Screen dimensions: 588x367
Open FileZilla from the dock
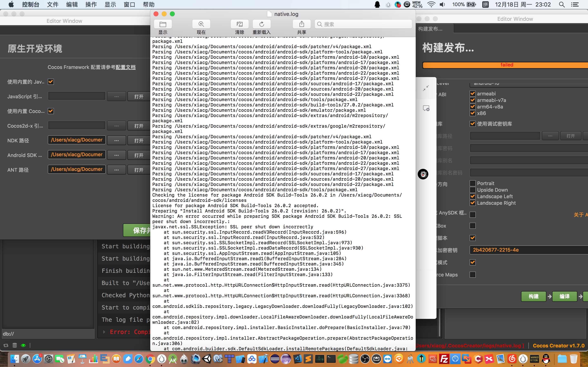click(x=444, y=359)
